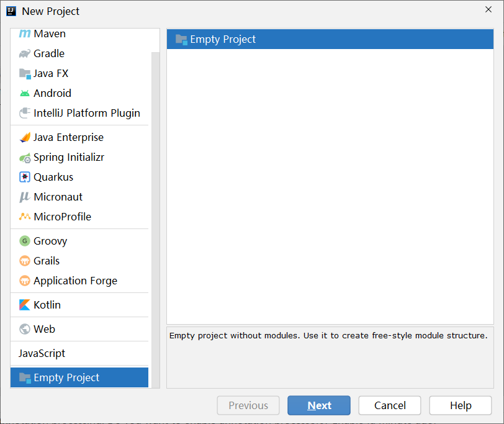This screenshot has height=424, width=504.
Task: Click the MicroProfile icon
Action: 25,217
